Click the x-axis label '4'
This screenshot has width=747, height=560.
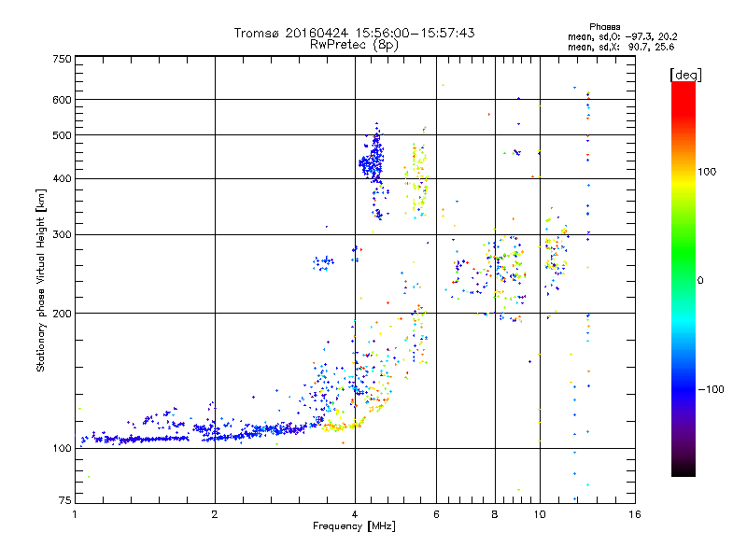[355, 514]
